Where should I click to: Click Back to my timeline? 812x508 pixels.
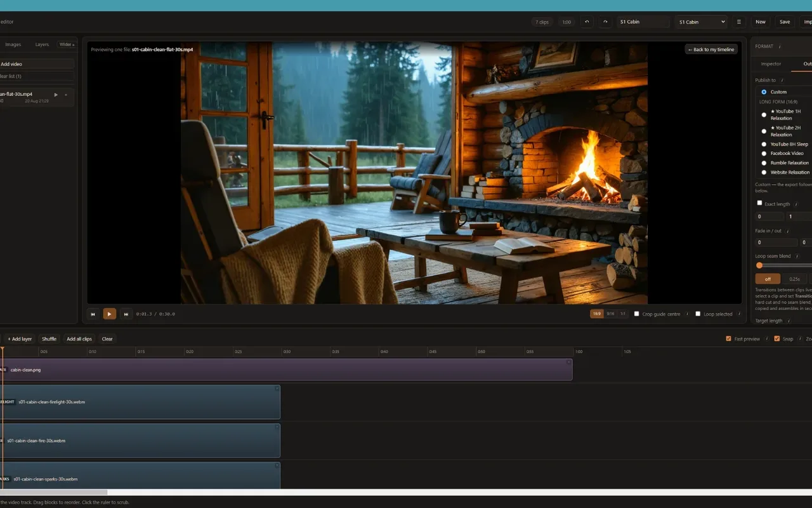(711, 50)
